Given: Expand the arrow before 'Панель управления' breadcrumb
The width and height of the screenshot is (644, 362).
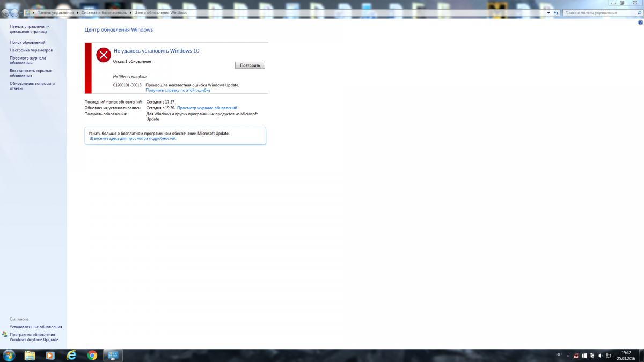Looking at the screenshot, I should tap(33, 12).
